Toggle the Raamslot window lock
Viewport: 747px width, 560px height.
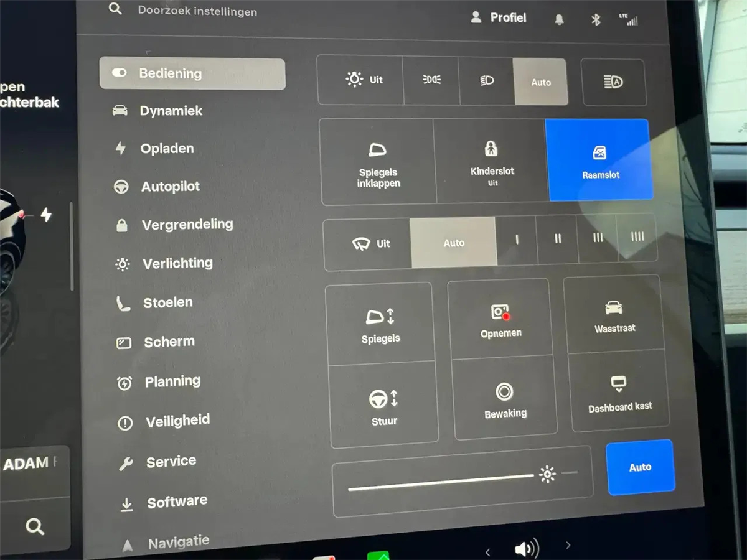click(x=599, y=161)
